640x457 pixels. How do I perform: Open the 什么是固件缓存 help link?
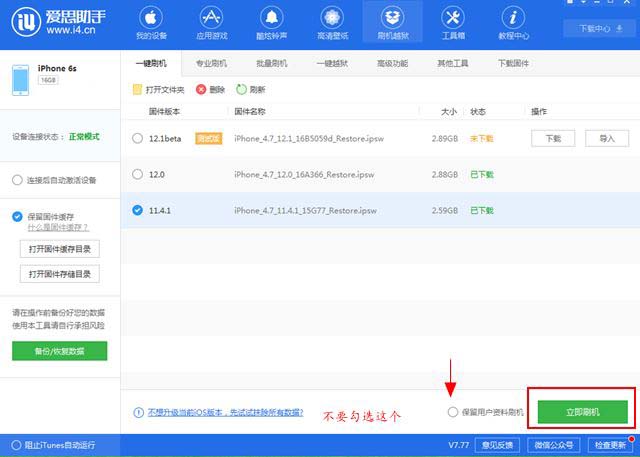pyautogui.click(x=58, y=228)
